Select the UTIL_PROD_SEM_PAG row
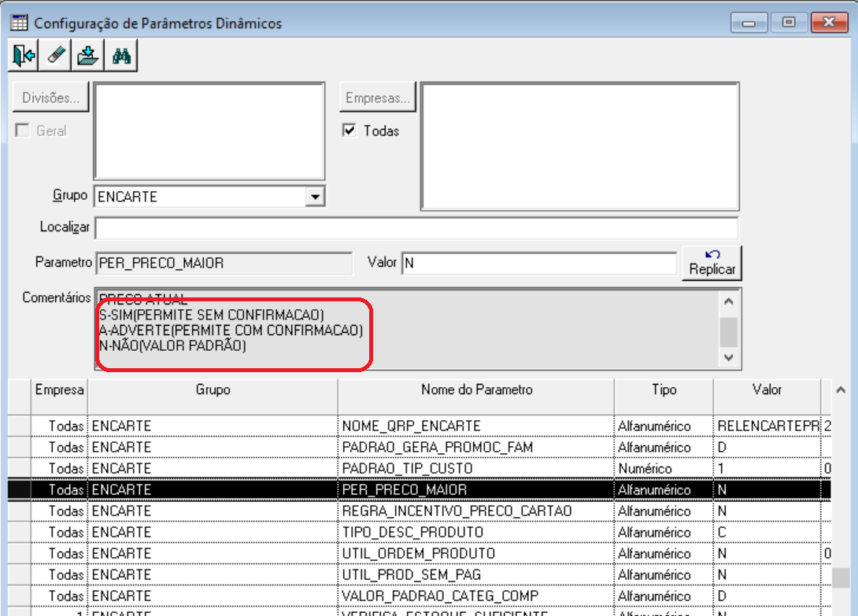 coord(420,575)
